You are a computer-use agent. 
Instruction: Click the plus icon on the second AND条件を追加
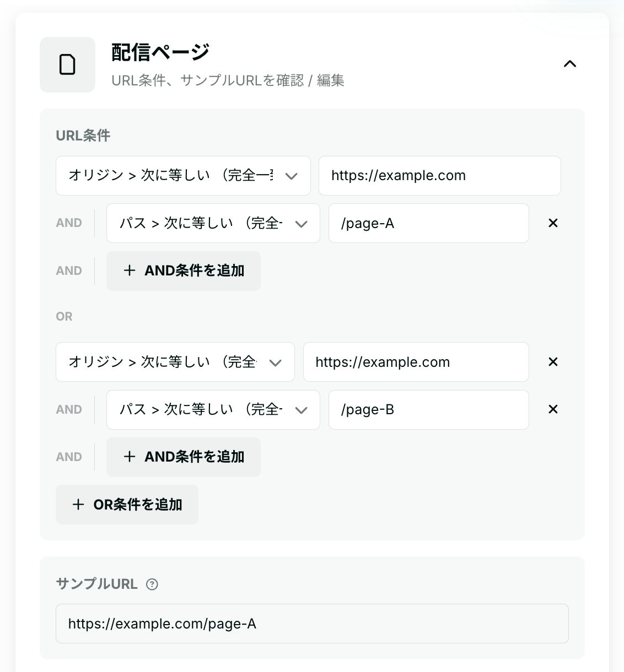[130, 457]
